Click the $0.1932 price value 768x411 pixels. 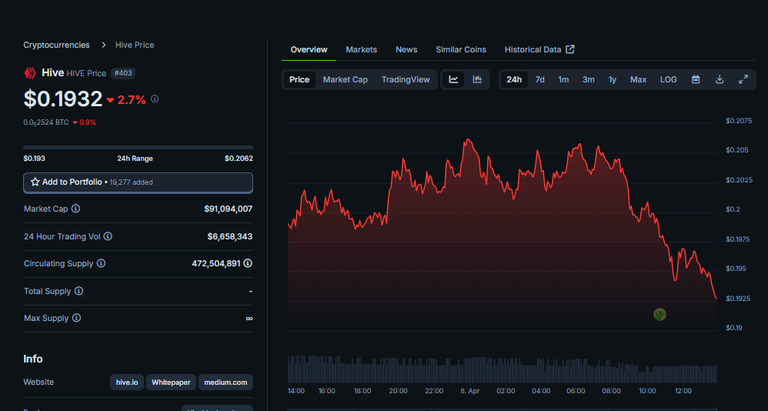pos(63,99)
